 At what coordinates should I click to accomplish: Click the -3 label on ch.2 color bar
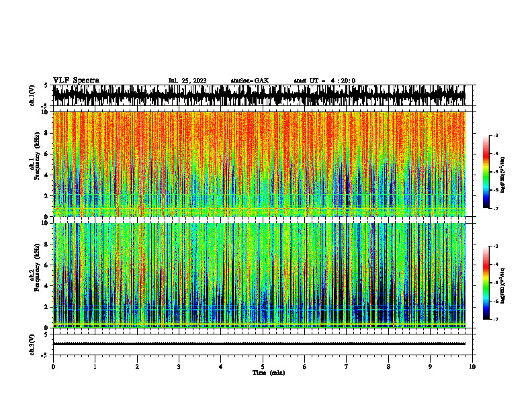click(496, 246)
